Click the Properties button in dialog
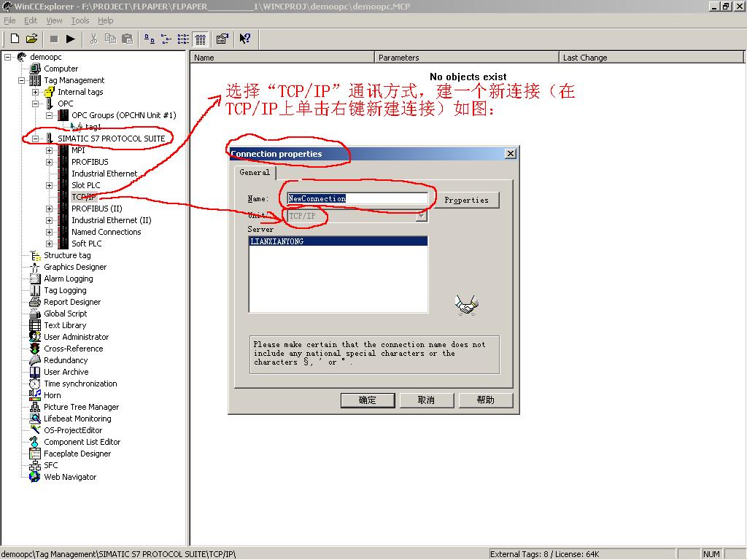Image resolution: width=747 pixels, height=560 pixels. [466, 200]
